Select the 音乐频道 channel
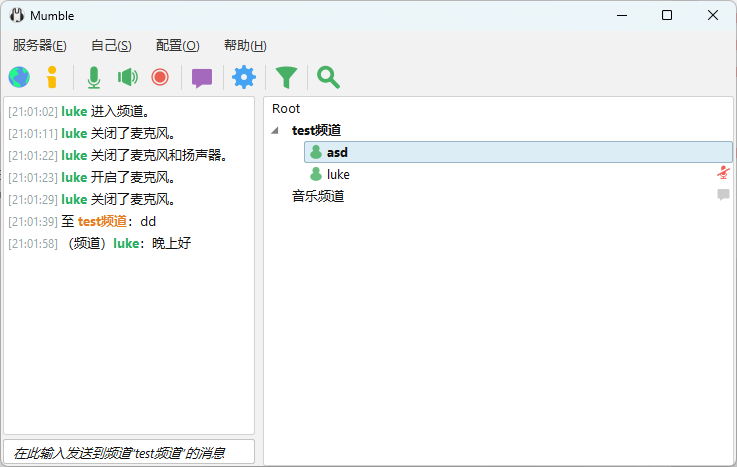This screenshot has height=467, width=737. (x=318, y=196)
